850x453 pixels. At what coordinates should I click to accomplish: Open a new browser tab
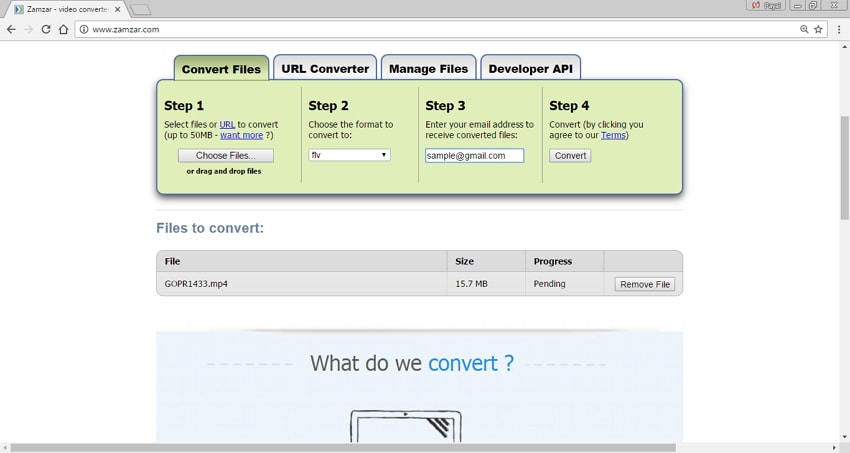tap(141, 10)
